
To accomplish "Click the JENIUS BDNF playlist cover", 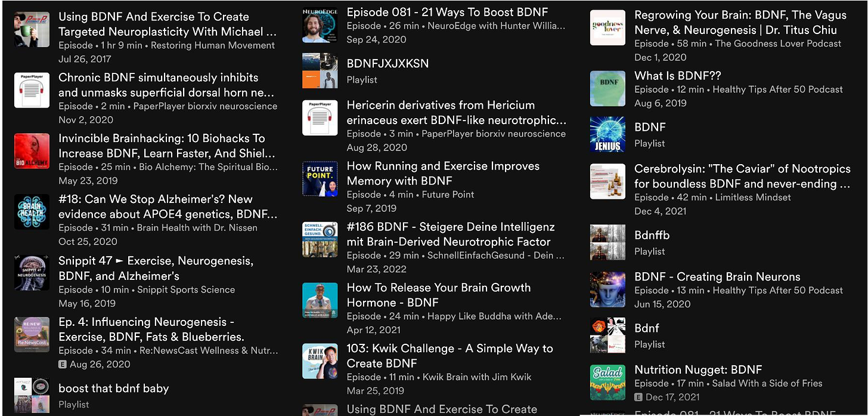I will [607, 134].
